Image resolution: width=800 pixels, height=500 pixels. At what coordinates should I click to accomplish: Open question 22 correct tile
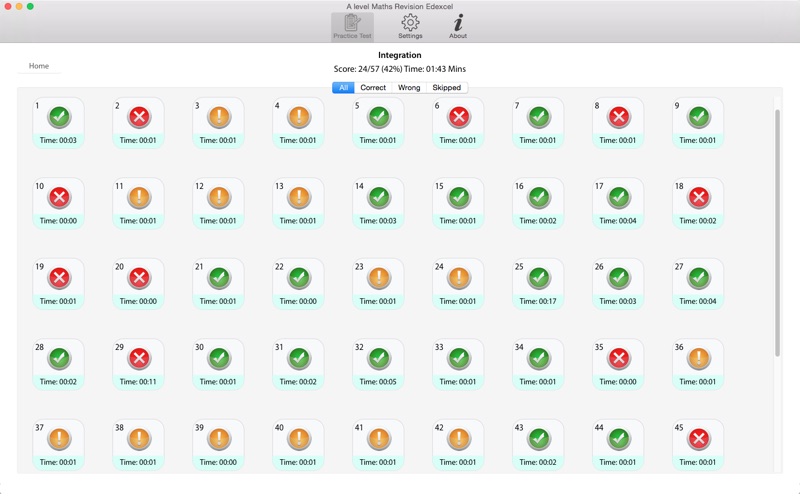pyautogui.click(x=298, y=284)
